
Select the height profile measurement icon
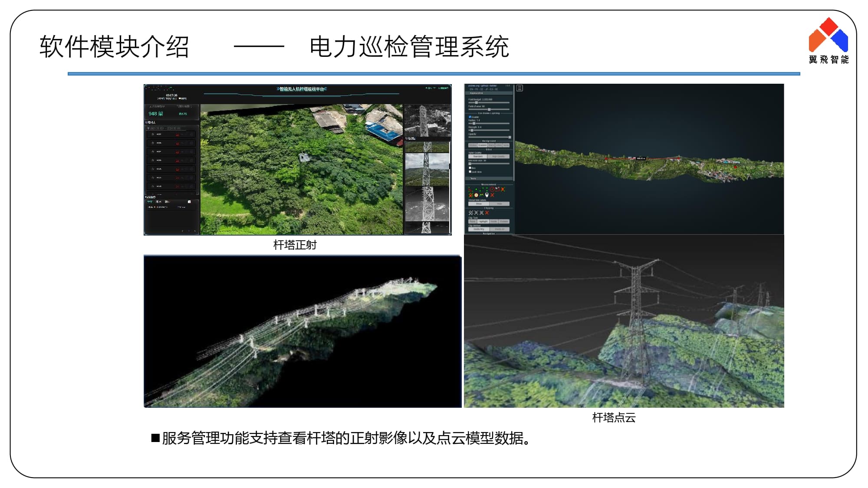coord(481,195)
